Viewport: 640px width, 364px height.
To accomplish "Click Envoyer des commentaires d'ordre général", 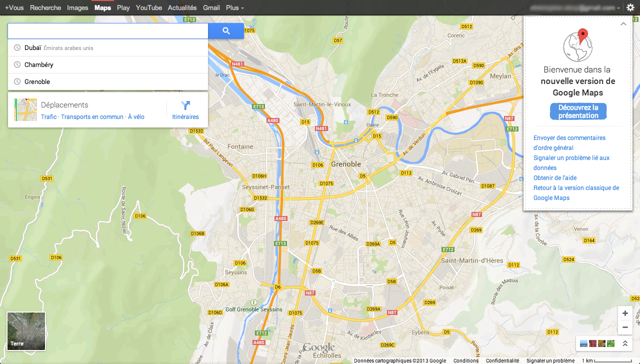I will click(569, 143).
